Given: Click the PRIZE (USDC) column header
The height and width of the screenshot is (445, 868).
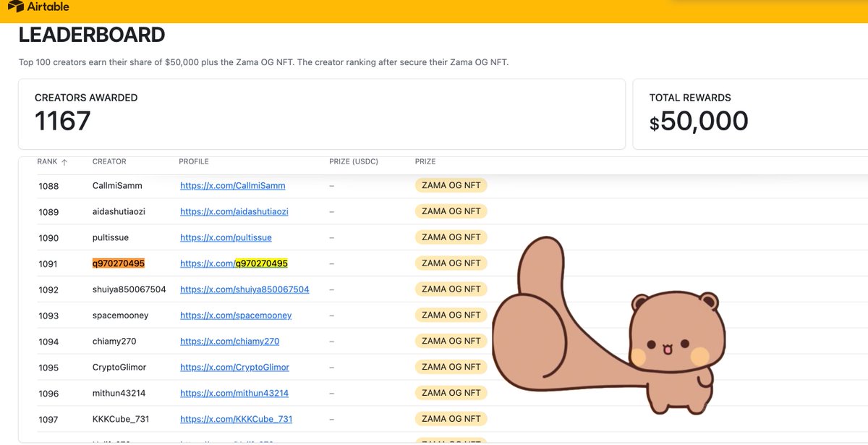Looking at the screenshot, I should [354, 162].
